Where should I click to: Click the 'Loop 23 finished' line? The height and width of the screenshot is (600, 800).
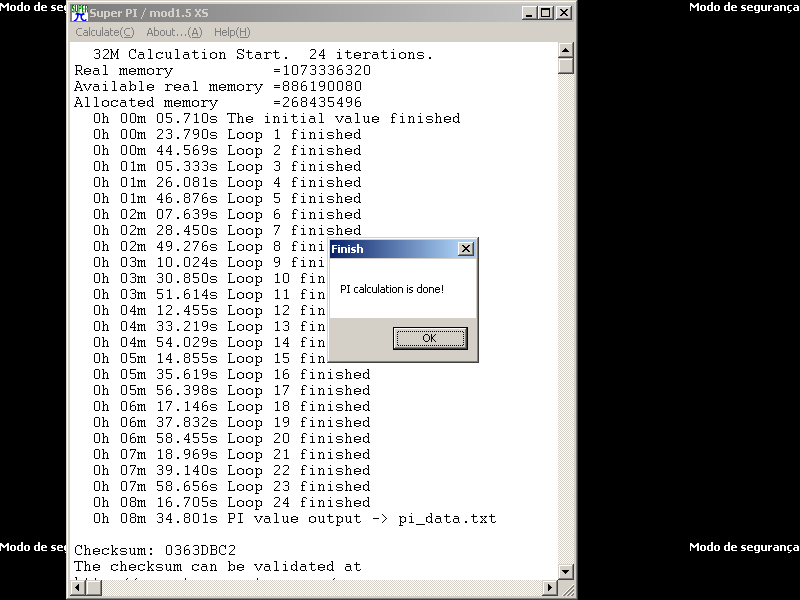(x=232, y=486)
